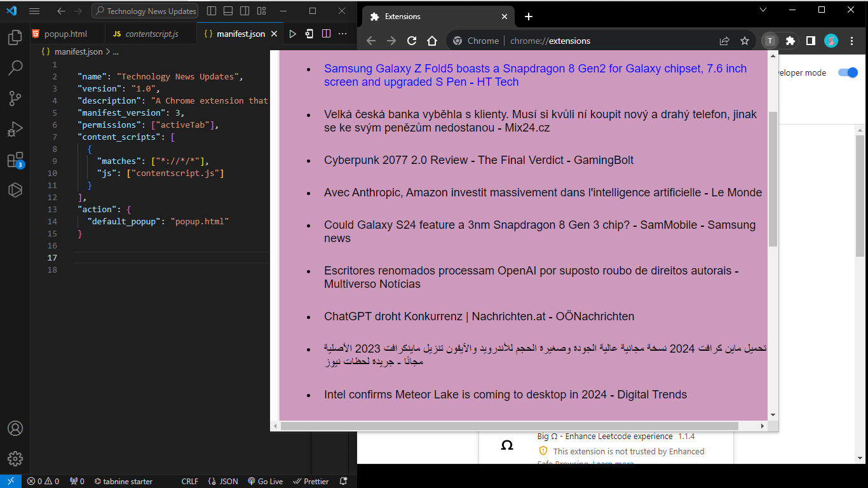
Task: Open the Chrome extensions puzzle menu
Action: click(790, 41)
